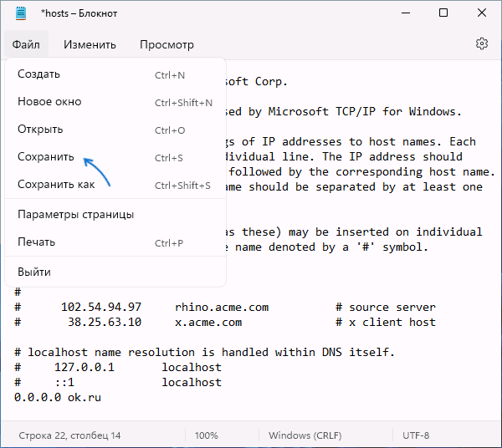The image size is (502, 448).
Task: Choose Новое окно menu entry
Action: 49,102
